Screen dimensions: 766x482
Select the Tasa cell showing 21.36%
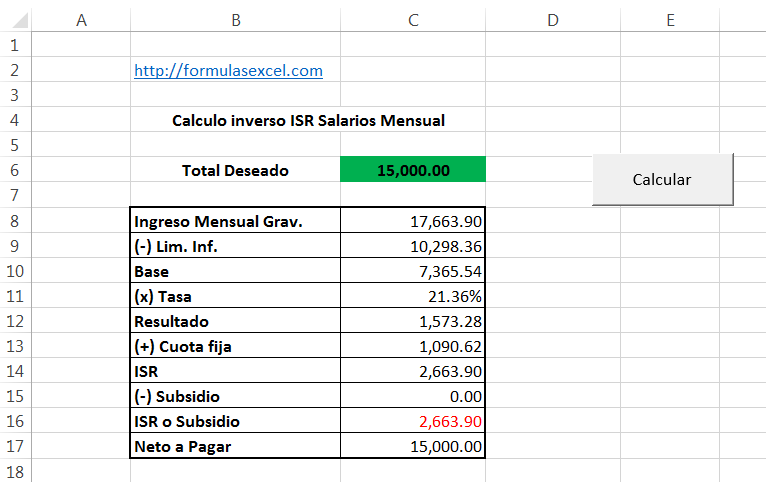pos(413,295)
